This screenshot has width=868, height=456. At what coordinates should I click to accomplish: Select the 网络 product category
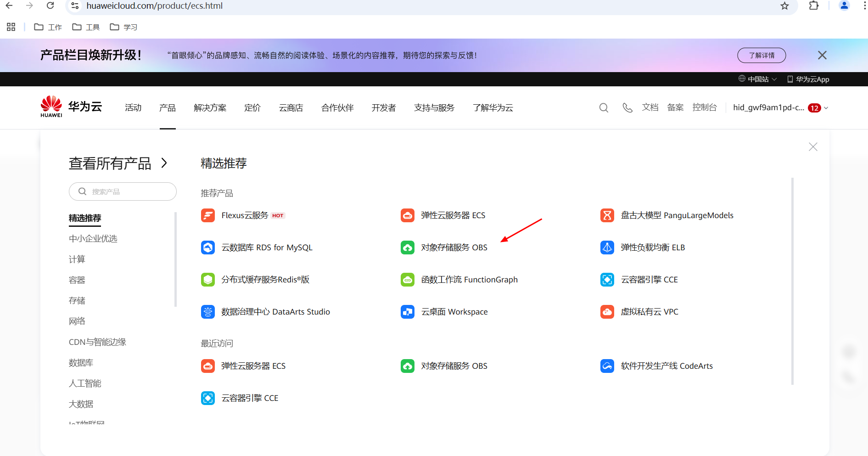(x=77, y=321)
